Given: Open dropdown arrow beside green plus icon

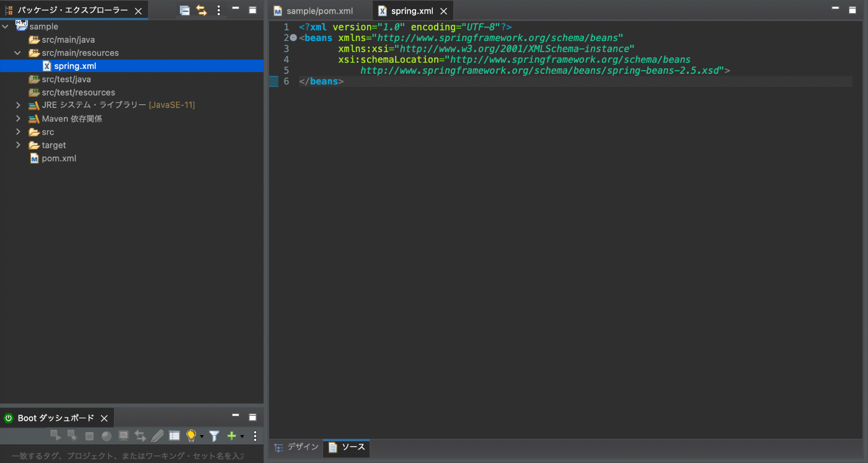Looking at the screenshot, I should (242, 436).
